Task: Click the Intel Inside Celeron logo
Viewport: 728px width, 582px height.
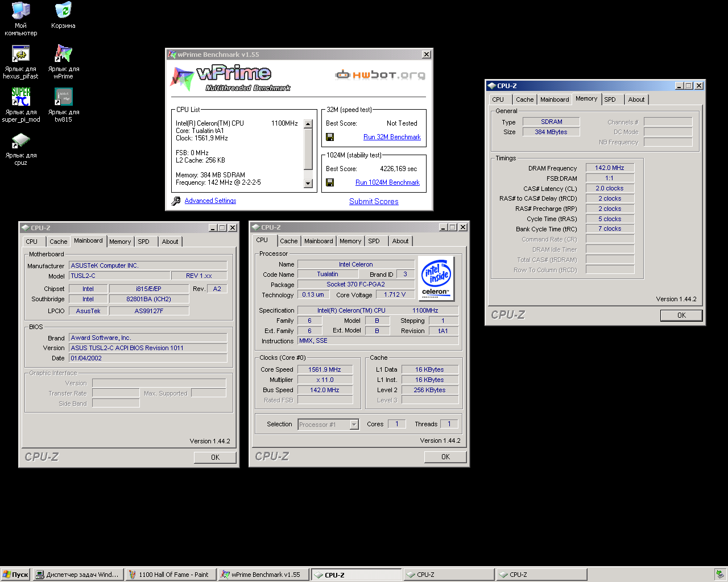Action: click(436, 278)
